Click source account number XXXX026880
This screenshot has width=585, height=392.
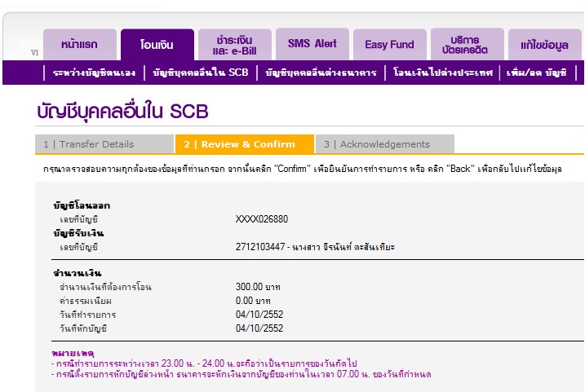coord(262,219)
